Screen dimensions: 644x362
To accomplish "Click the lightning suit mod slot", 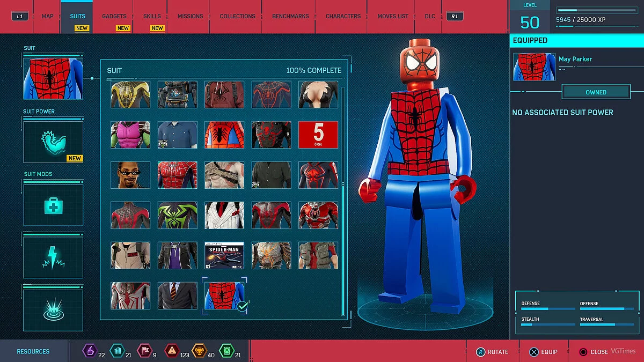I will pos(53,257).
